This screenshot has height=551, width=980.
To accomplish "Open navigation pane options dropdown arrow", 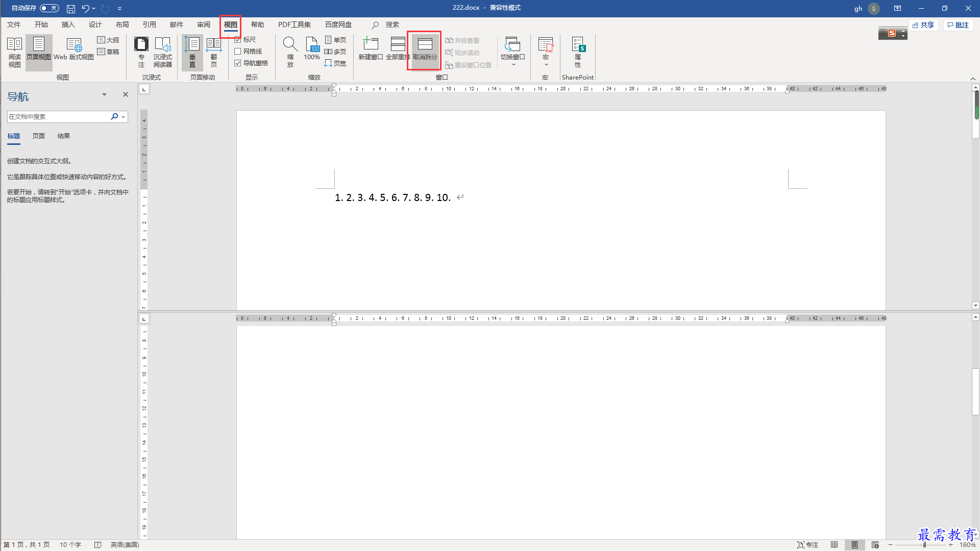I will click(x=104, y=95).
